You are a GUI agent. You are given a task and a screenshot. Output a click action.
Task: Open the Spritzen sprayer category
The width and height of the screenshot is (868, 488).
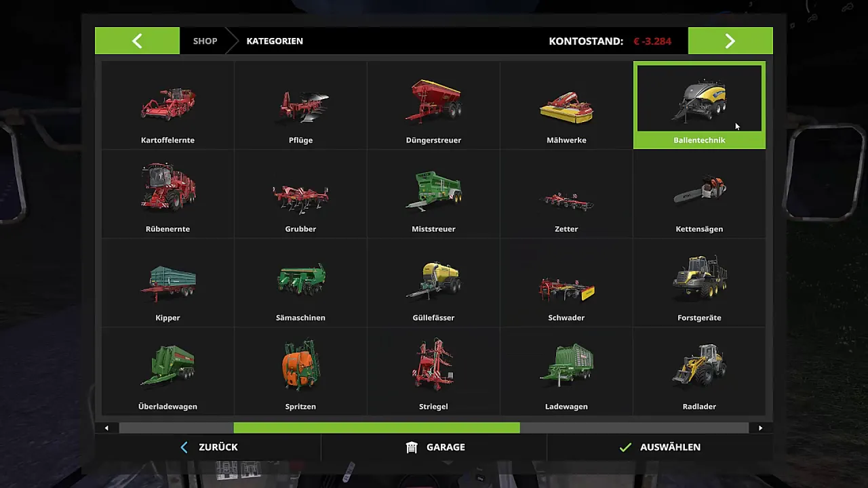[300, 371]
